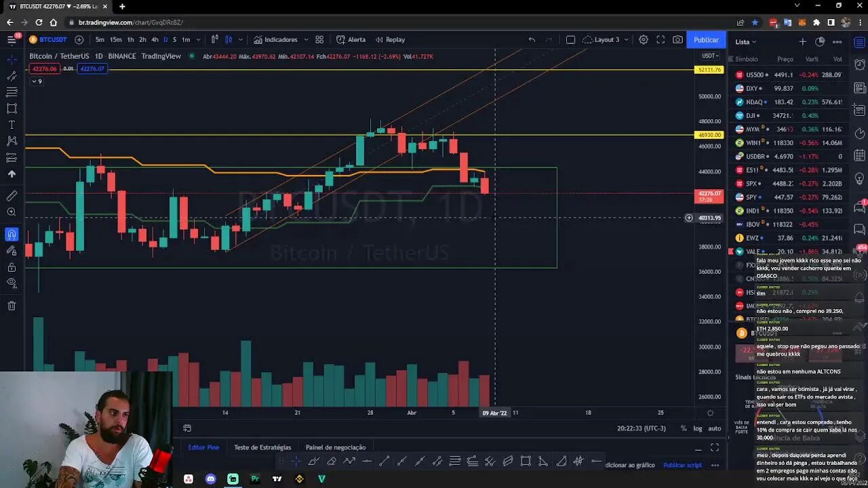Open Discord from the taskbar
Image resolution: width=868 pixels, height=488 pixels.
pyautogui.click(x=210, y=479)
